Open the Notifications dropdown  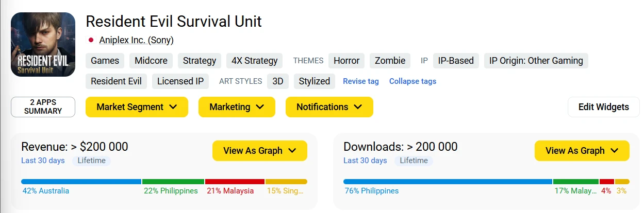click(x=329, y=107)
